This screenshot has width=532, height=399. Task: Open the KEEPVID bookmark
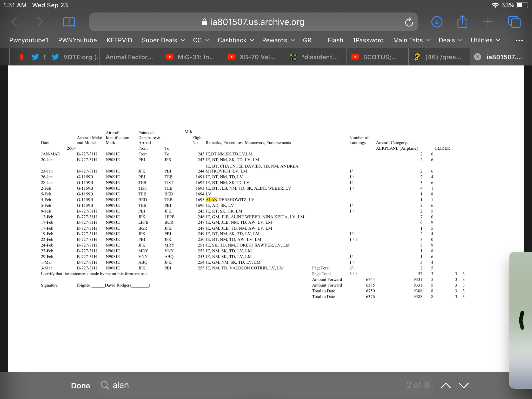pos(119,40)
